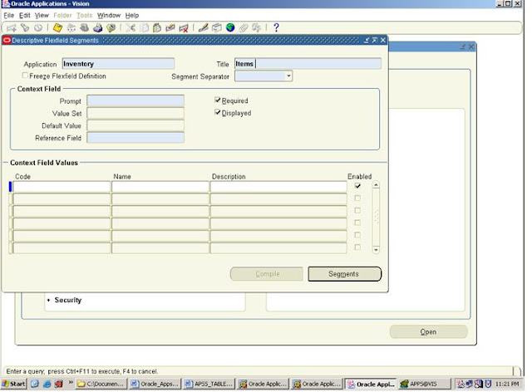Screen dimensions: 532x392
Task: Click the Reference Field input
Action: [x=135, y=137]
